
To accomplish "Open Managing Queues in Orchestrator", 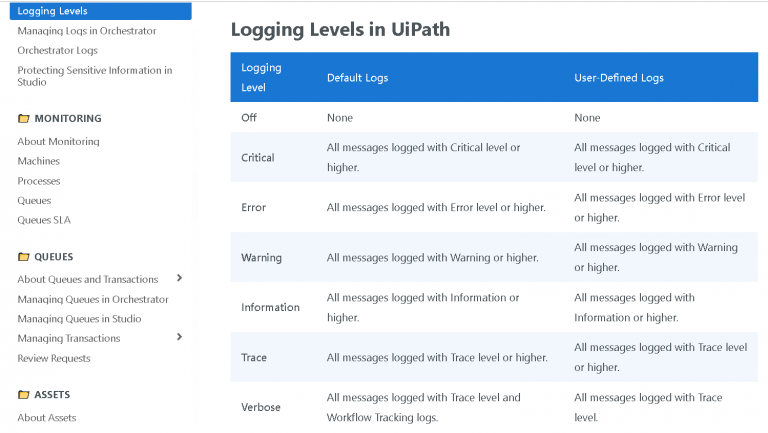I will tap(93, 299).
